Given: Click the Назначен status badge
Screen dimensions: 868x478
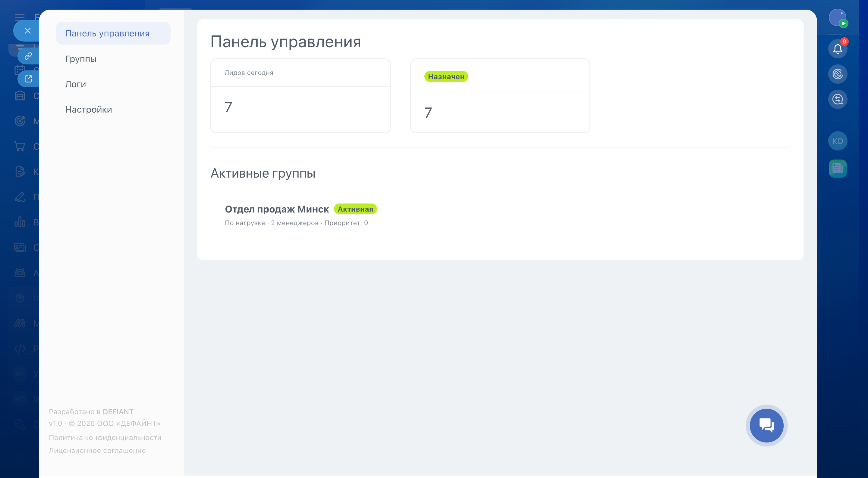Looking at the screenshot, I should pos(446,77).
